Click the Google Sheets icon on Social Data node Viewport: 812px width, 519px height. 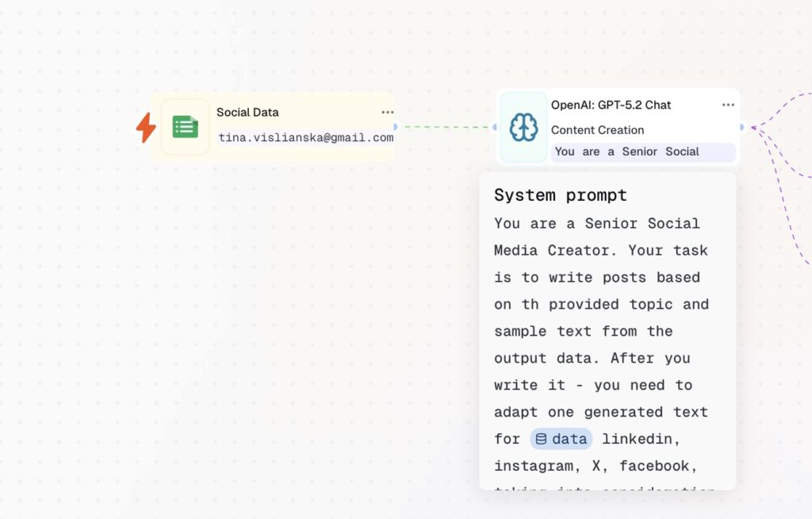coord(186,127)
